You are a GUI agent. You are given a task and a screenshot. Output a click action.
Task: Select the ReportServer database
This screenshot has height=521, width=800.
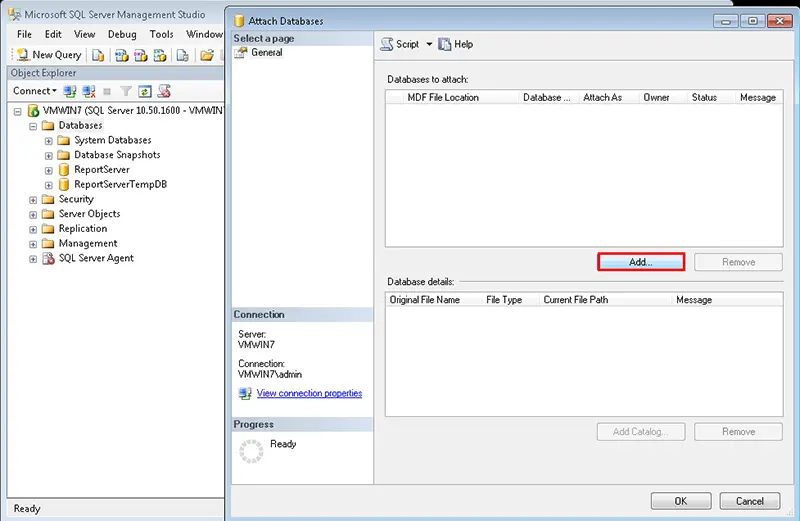pyautogui.click(x=102, y=170)
